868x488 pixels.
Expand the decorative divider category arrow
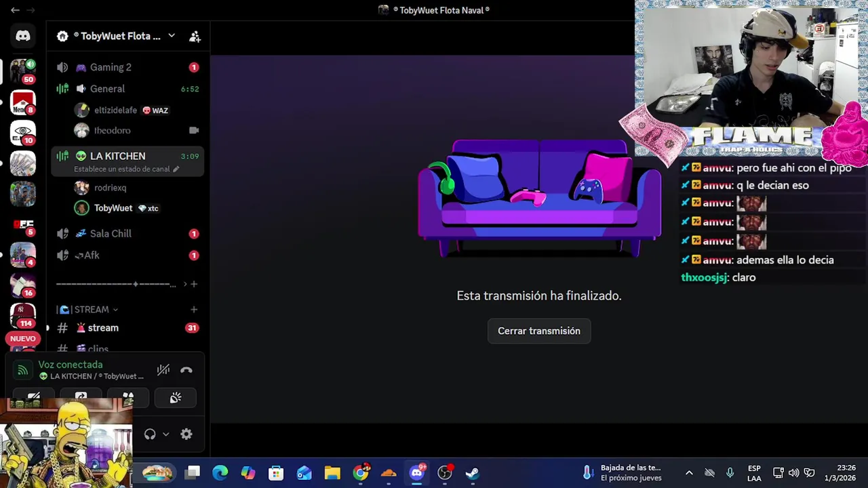[184, 284]
